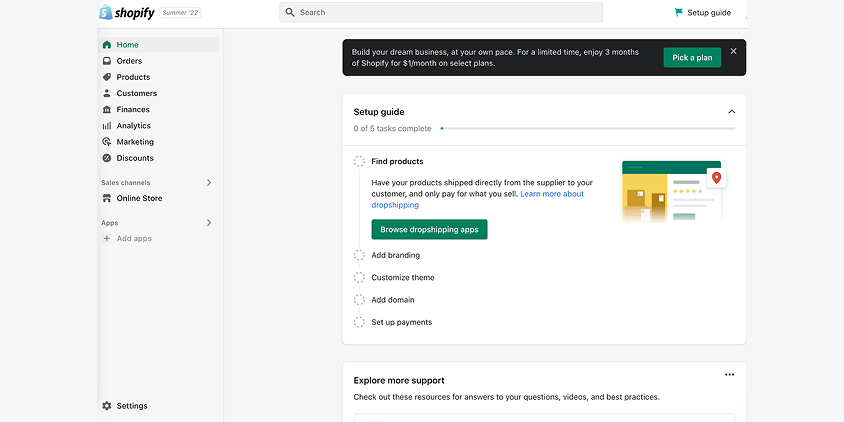Select Home in the sidebar
The height and width of the screenshot is (422, 844).
pos(158,45)
